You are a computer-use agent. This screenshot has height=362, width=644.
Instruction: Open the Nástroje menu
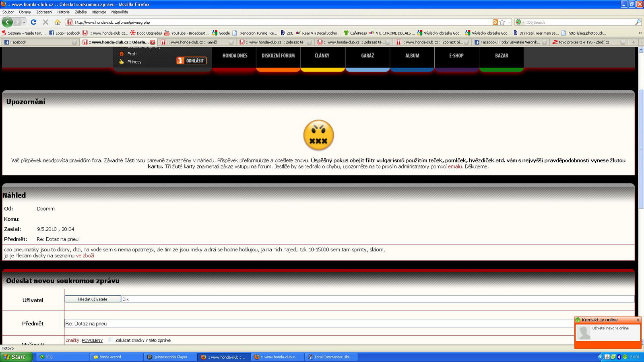tap(99, 12)
